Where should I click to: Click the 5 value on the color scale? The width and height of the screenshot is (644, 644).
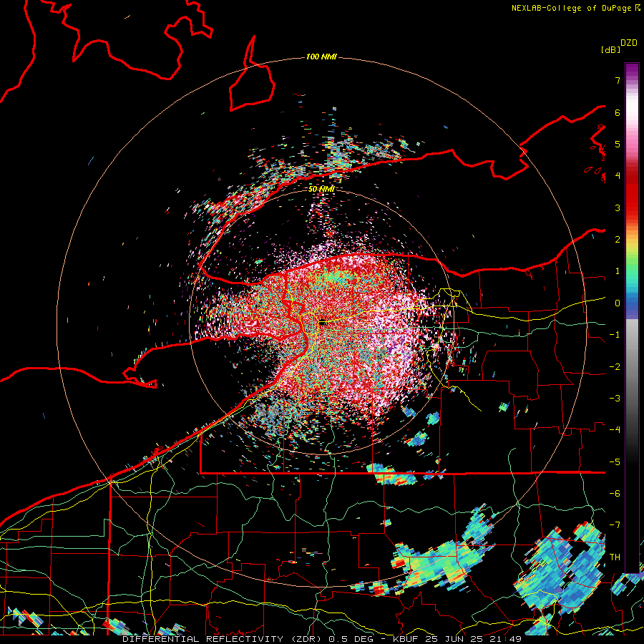pyautogui.click(x=618, y=144)
